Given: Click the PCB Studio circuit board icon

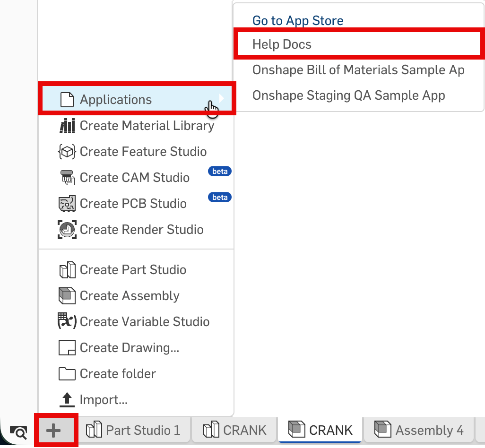Looking at the screenshot, I should pos(67,203).
